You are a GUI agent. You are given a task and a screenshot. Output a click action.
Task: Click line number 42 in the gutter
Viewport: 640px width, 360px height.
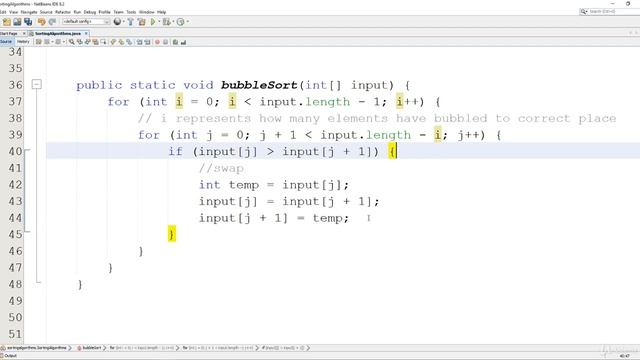coord(15,184)
